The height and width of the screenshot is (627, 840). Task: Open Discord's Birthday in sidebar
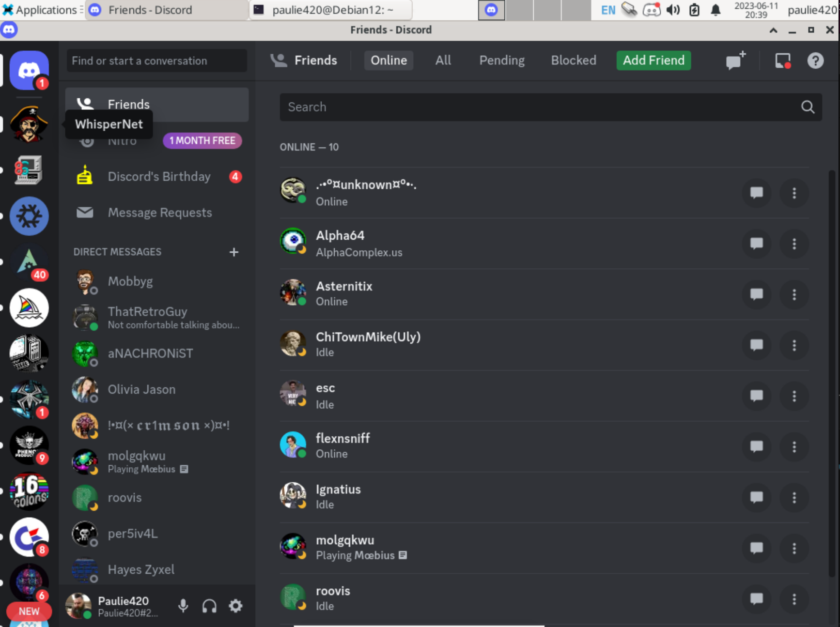[x=157, y=177]
